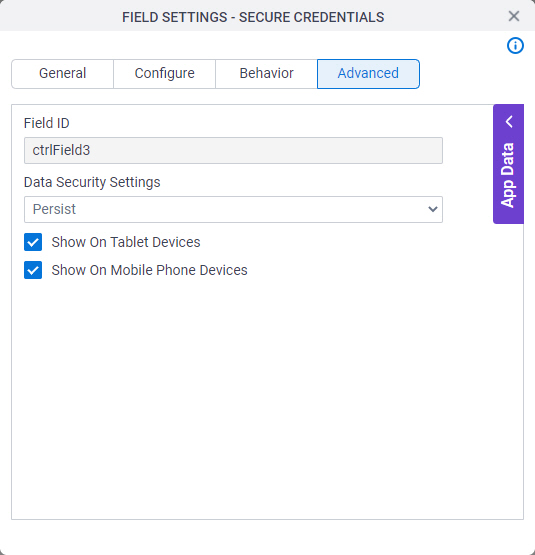
Task: Close the Field Settings dialog
Action: tap(513, 16)
